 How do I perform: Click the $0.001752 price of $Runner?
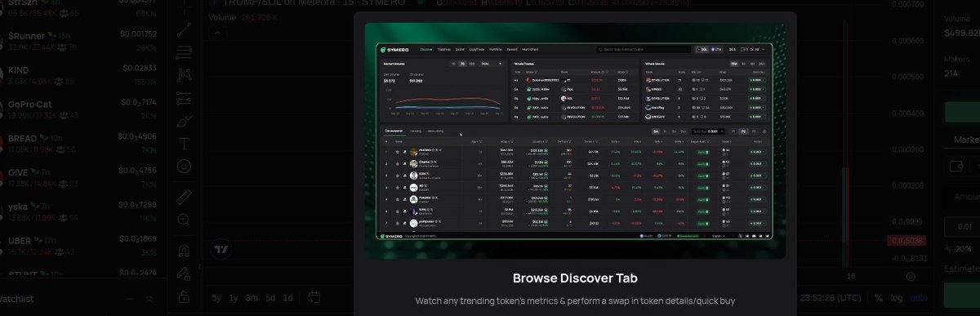coord(138,34)
